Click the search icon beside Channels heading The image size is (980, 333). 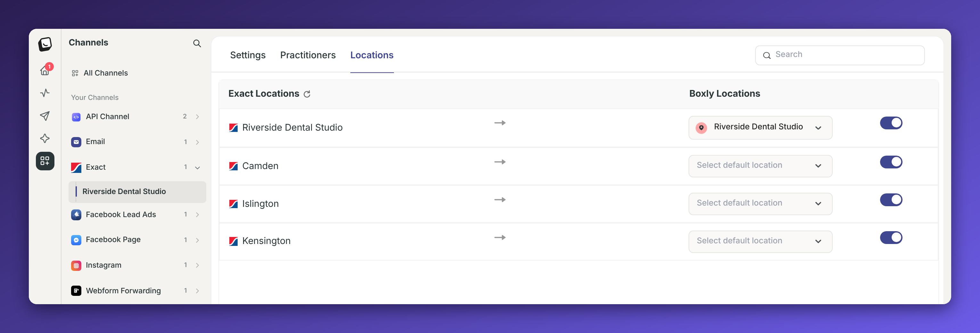pos(197,43)
